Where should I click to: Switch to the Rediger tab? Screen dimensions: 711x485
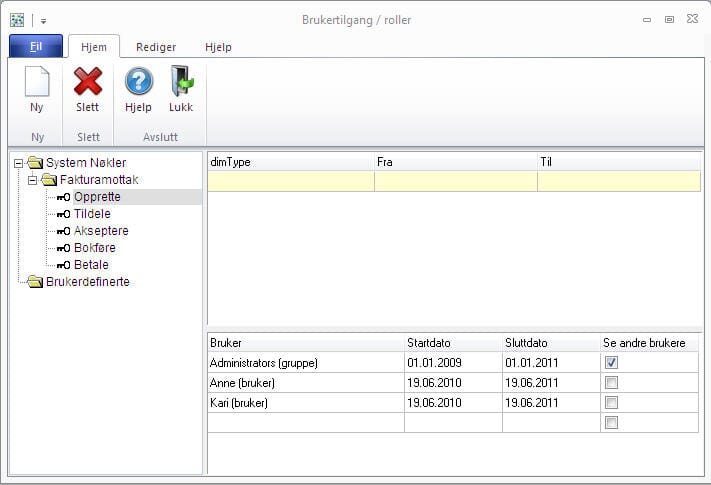(x=156, y=46)
